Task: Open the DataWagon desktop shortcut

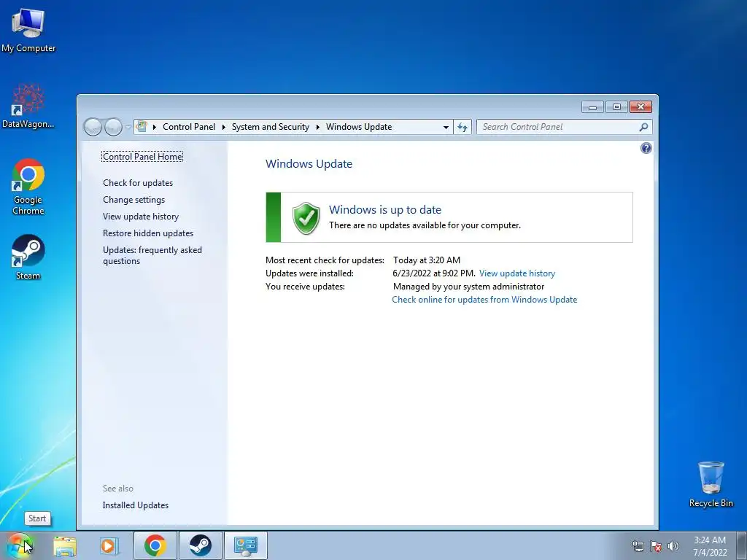Action: (x=28, y=106)
